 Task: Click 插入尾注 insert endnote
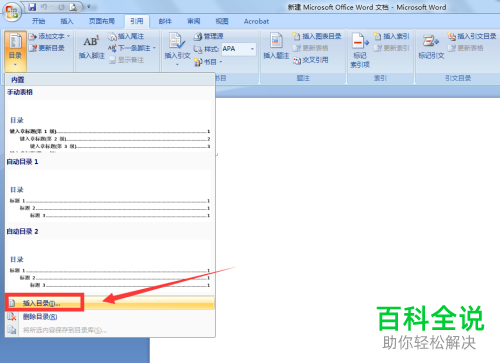(x=126, y=36)
